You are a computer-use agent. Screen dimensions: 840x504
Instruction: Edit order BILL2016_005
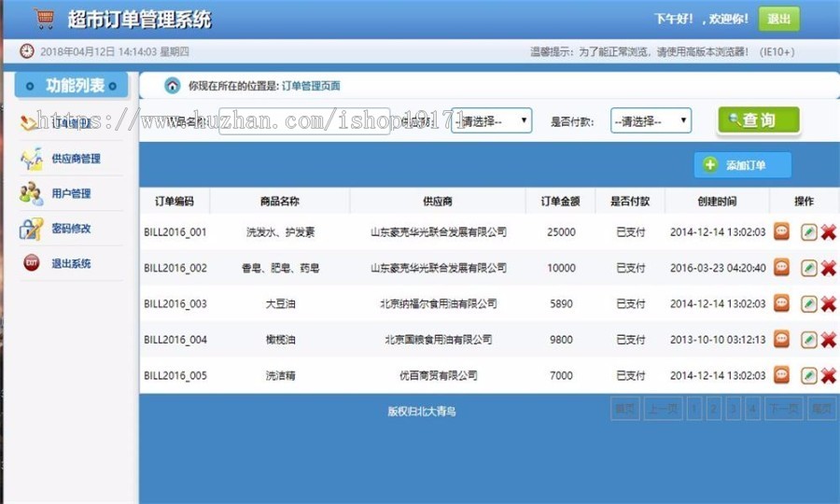tap(809, 375)
